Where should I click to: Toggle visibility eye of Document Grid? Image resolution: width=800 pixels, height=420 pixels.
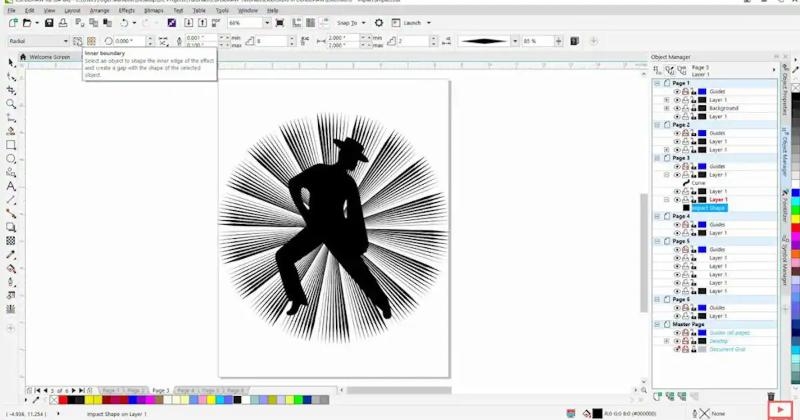pyautogui.click(x=677, y=350)
